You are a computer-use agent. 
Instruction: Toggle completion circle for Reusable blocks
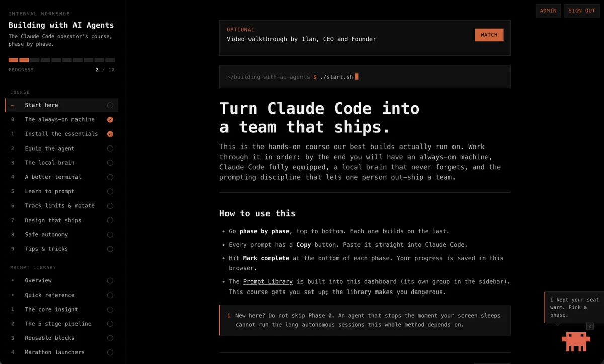[x=110, y=338]
